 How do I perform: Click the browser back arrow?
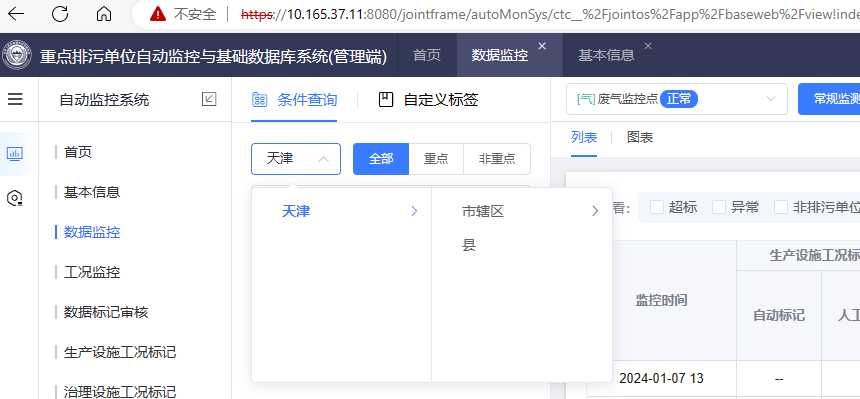(16, 14)
